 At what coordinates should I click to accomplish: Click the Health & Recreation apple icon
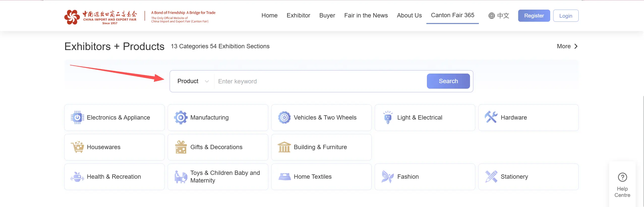[x=77, y=177]
